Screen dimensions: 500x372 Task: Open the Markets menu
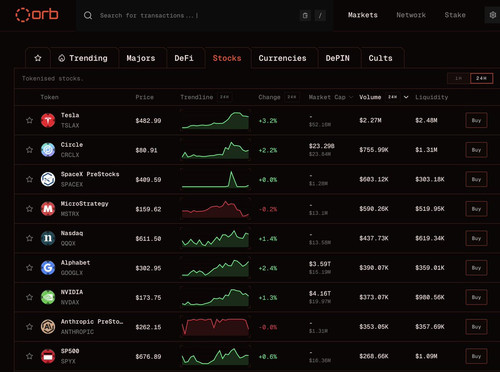(363, 15)
